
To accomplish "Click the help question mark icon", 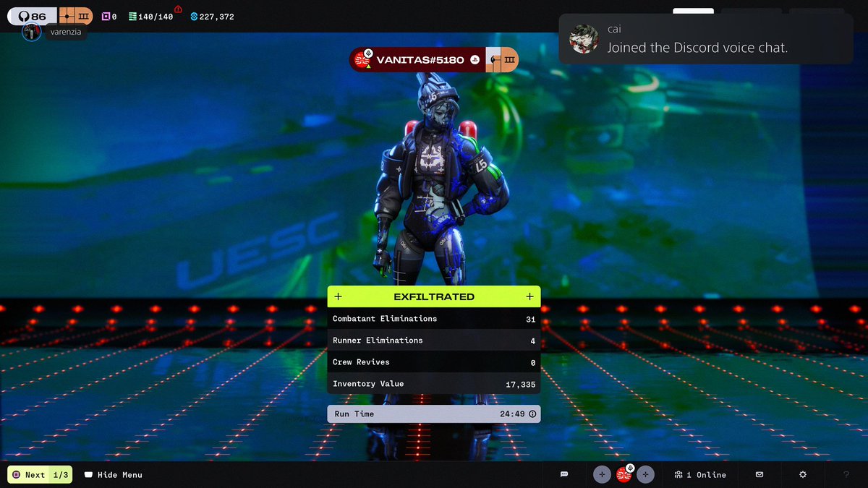I will [x=846, y=475].
